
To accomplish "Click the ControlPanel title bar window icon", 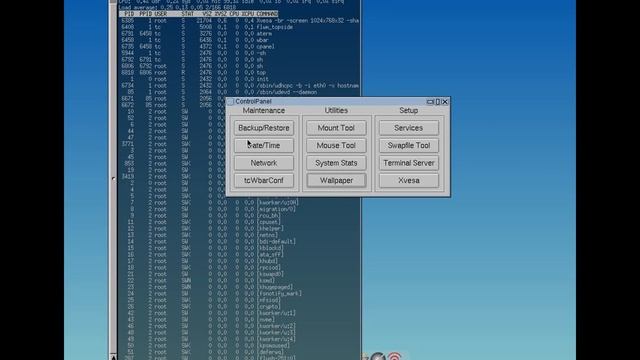I will (x=231, y=102).
